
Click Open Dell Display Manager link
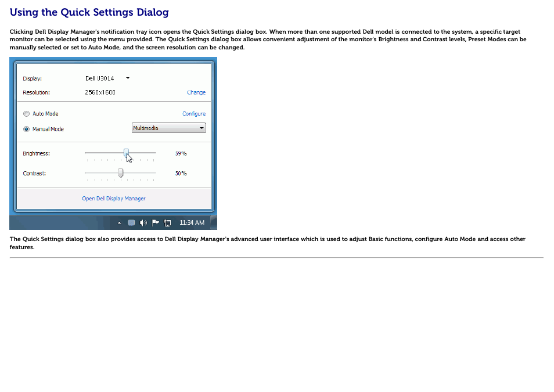pyautogui.click(x=114, y=199)
